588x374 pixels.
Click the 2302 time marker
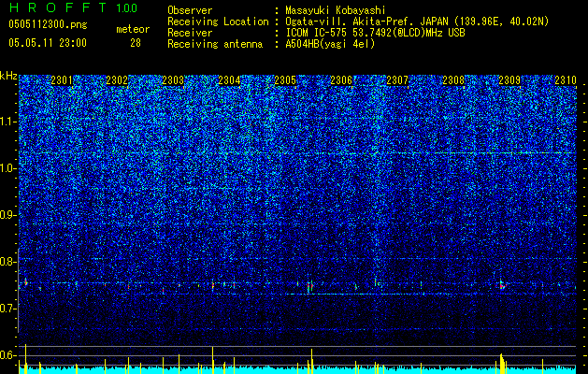(x=117, y=80)
